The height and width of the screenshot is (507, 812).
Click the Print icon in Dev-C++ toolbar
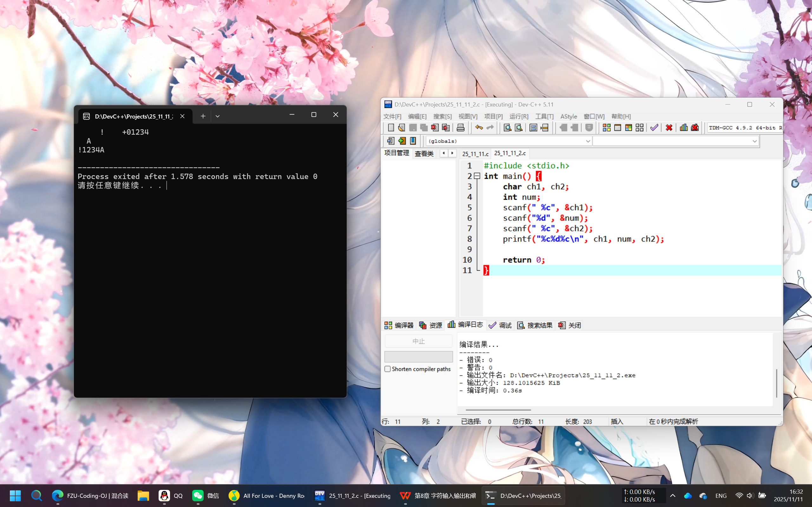click(x=460, y=127)
